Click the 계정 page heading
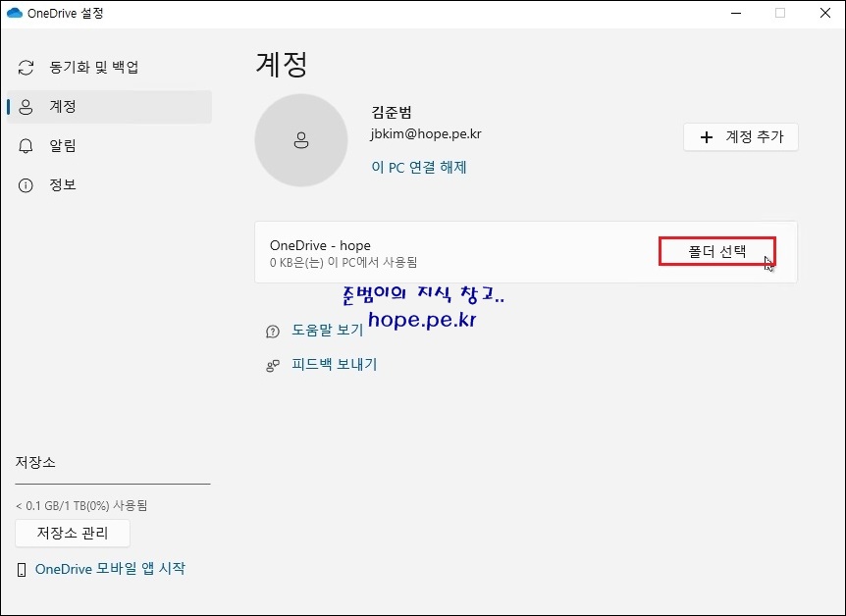Screen dimensions: 846x616 [282, 64]
